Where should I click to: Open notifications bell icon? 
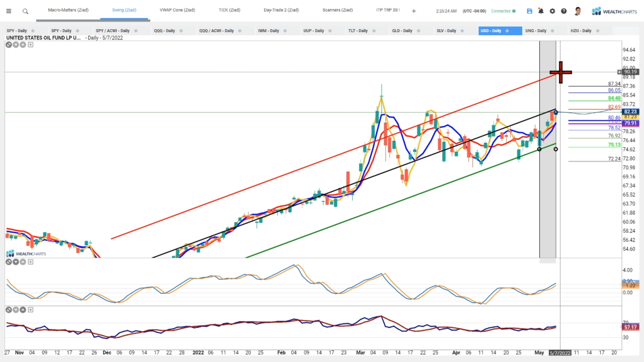pos(541,11)
